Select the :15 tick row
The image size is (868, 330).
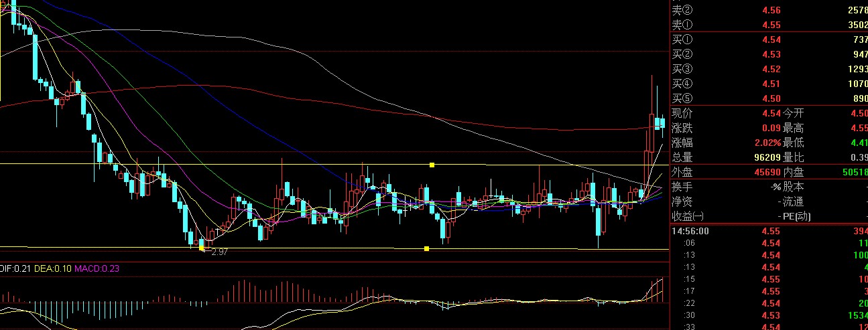(x=769, y=279)
